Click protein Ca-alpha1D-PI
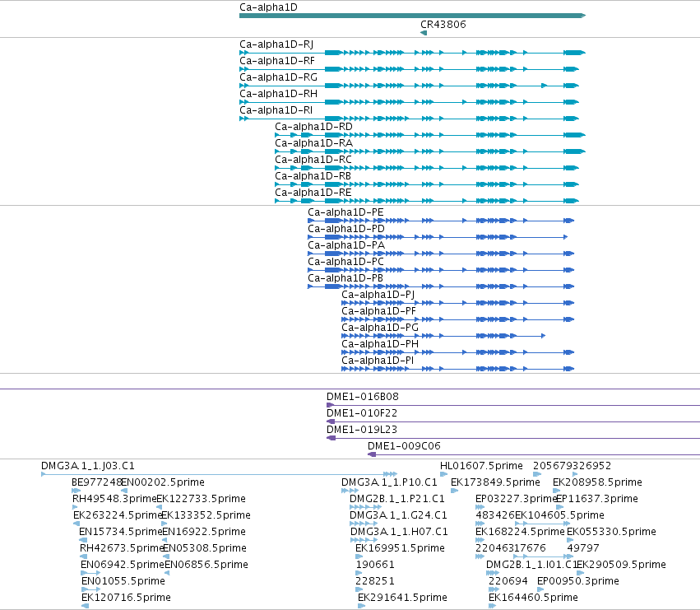 tap(457, 369)
